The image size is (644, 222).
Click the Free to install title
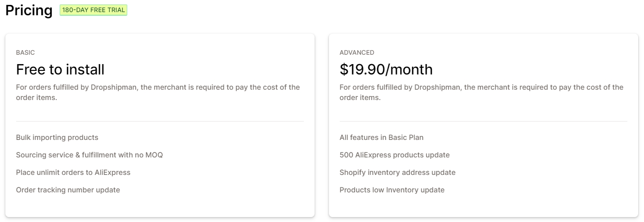click(60, 70)
